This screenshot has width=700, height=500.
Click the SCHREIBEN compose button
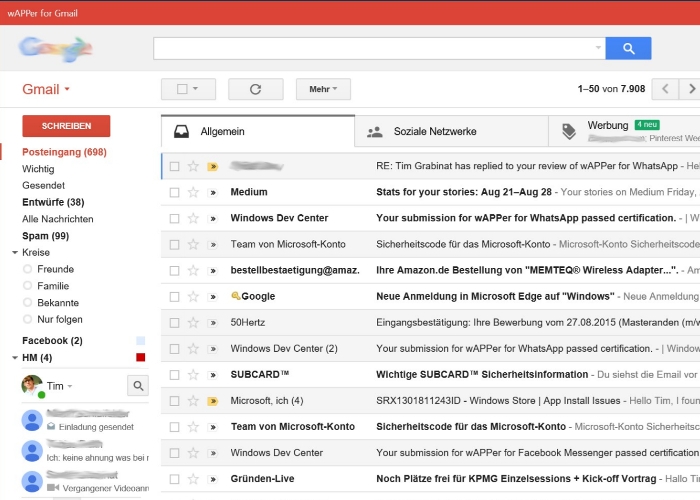click(x=66, y=126)
